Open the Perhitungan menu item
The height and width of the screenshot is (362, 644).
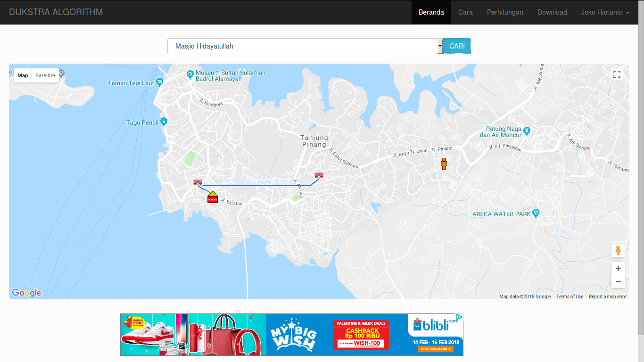[x=505, y=12]
